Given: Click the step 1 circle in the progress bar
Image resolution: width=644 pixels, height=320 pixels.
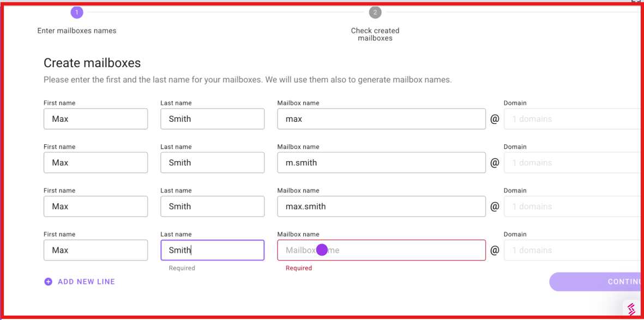Looking at the screenshot, I should pos(77,12).
